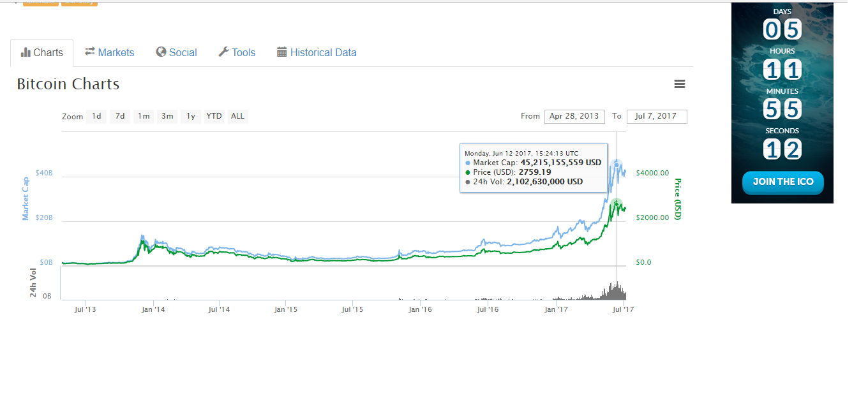Click the ICO countdown HOURS counter
The image size is (868, 398).
782,69
